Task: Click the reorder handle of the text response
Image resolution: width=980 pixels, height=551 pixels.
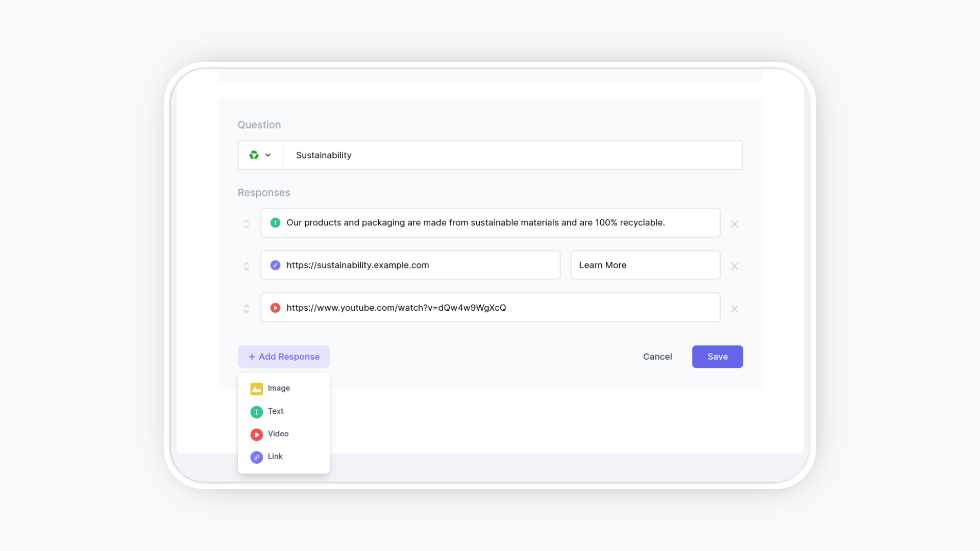Action: click(247, 223)
